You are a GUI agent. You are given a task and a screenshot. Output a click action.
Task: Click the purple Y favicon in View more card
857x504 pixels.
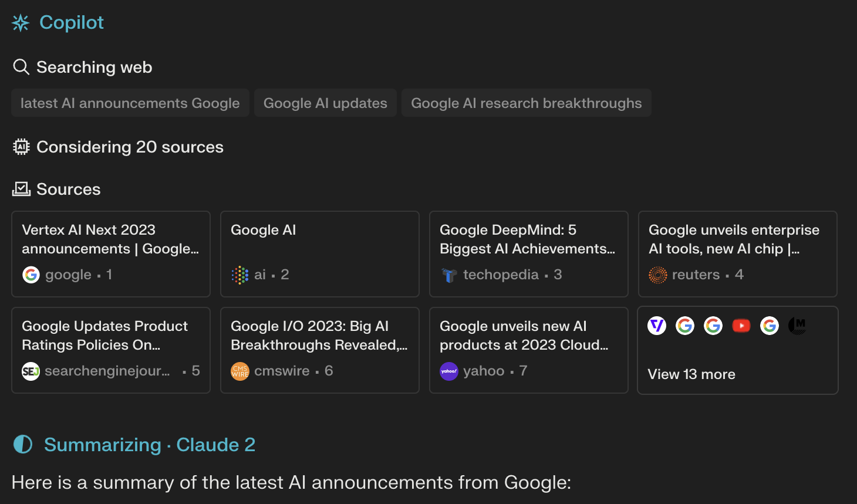tap(657, 325)
